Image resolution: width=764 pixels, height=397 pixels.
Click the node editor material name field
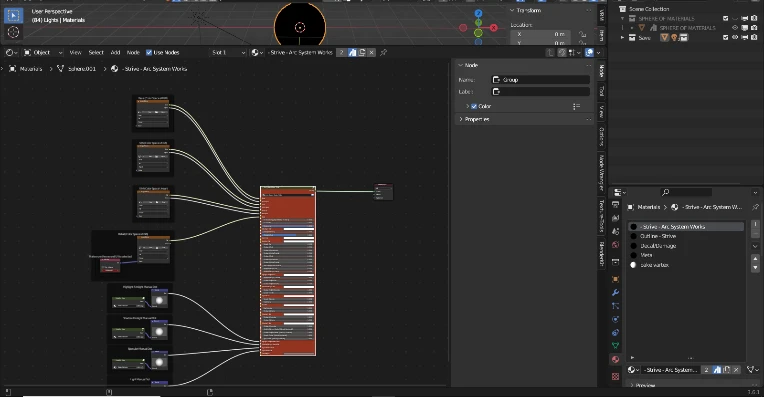(300, 53)
